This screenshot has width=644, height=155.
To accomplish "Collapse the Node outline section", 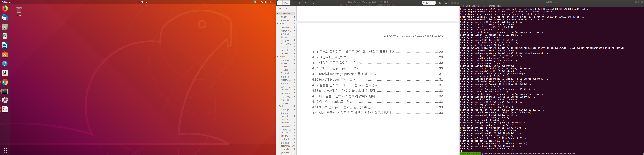I will (277, 24).
